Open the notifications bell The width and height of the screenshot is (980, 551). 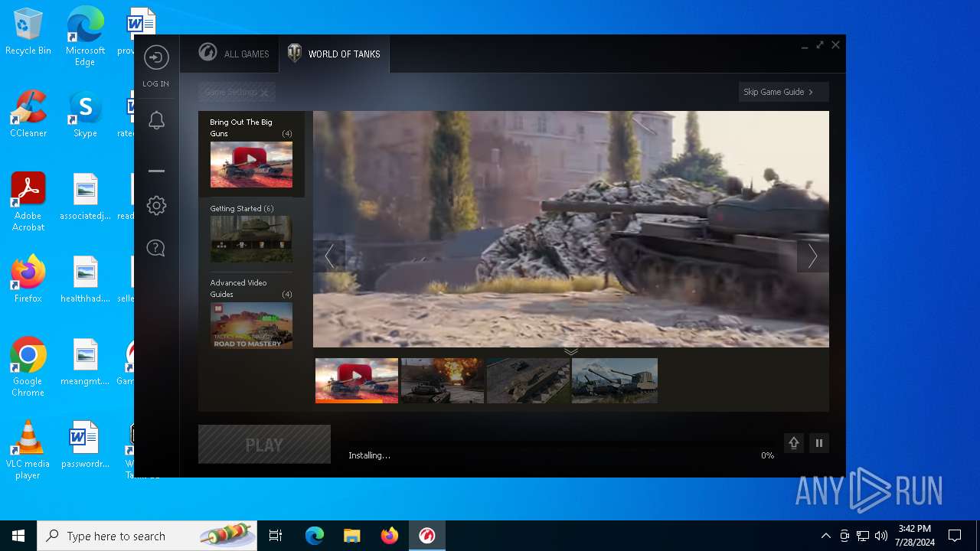point(156,120)
